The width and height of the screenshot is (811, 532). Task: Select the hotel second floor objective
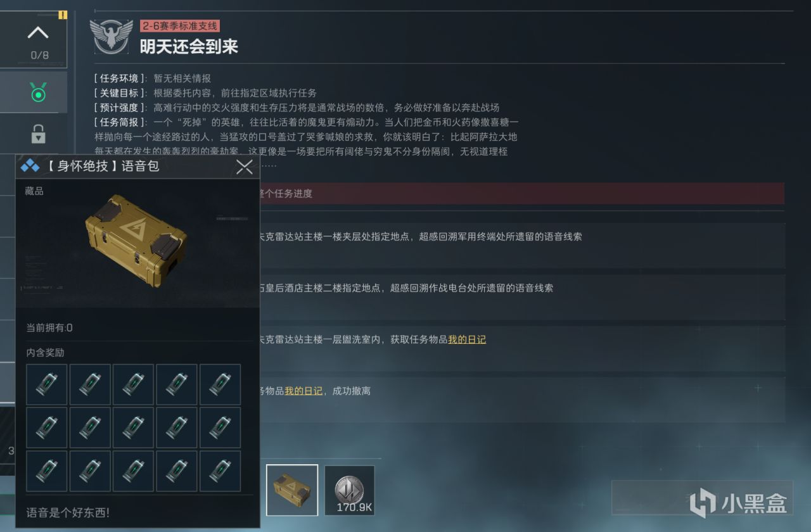pyautogui.click(x=521, y=296)
